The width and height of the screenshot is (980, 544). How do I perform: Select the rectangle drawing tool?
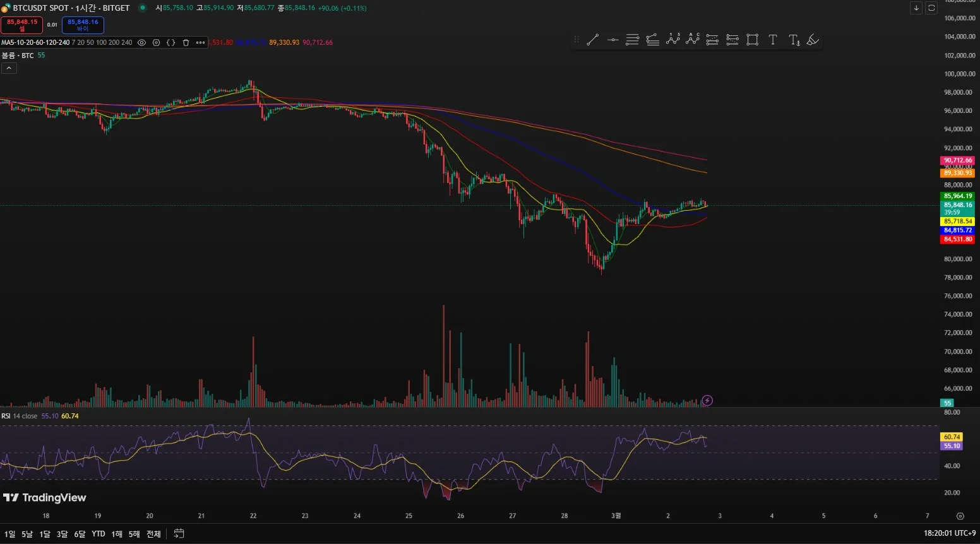(753, 40)
